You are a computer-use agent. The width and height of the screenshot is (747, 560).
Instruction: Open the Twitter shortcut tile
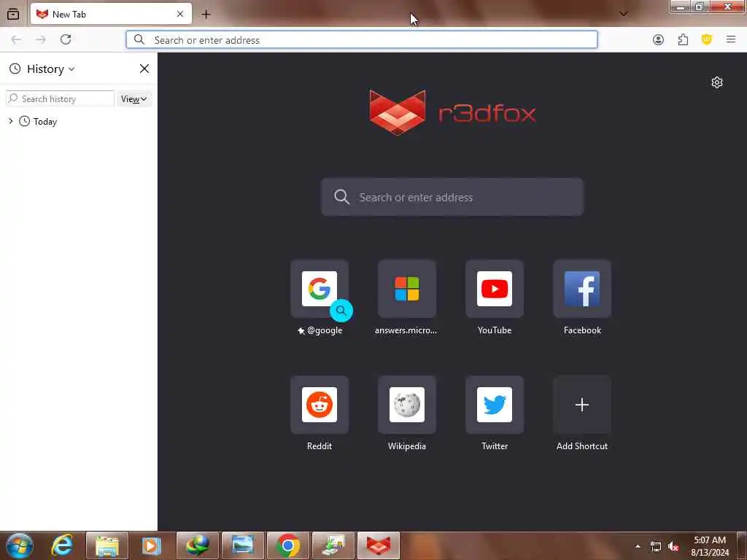[495, 405]
